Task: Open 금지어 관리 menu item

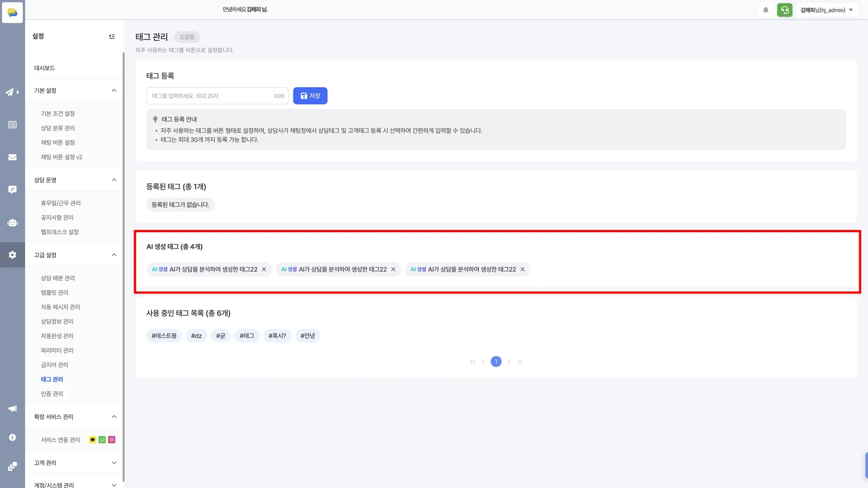Action: [x=54, y=365]
